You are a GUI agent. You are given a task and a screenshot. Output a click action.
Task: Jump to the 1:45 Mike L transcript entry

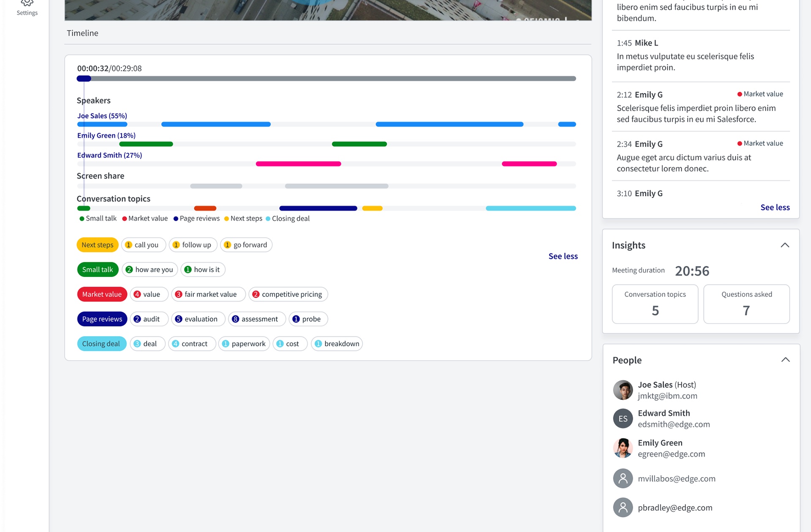(701, 56)
